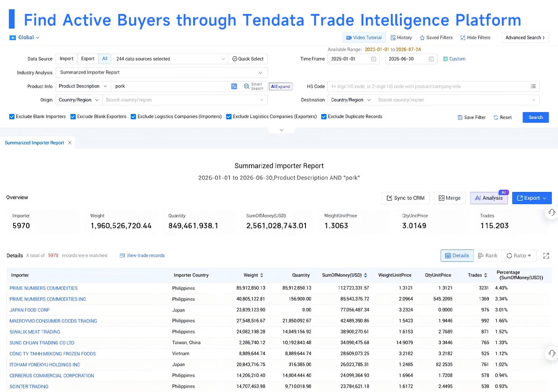Open Origin Country/Region type dropdown

[x=79, y=100]
